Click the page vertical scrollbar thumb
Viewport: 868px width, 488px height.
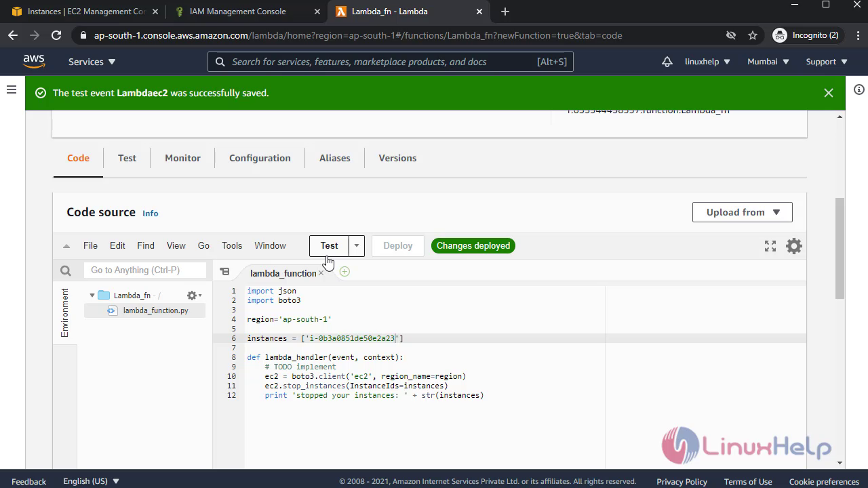tap(840, 249)
